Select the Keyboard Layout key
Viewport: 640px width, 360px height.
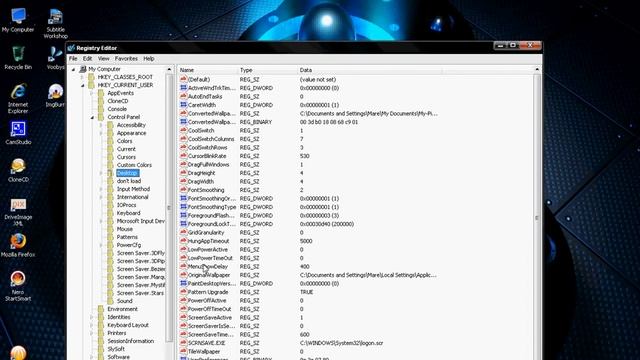pos(128,325)
